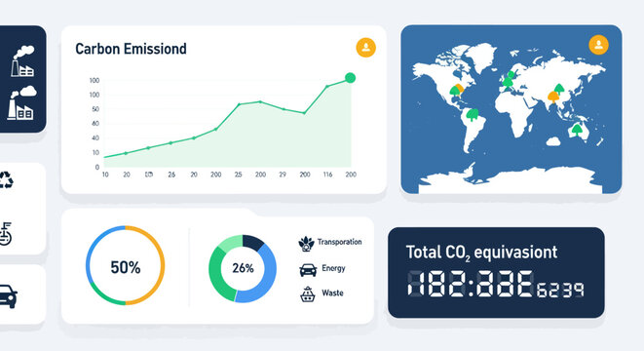Select the smoking factory icon in the dark sidebar
644x351 pixels.
22,60
